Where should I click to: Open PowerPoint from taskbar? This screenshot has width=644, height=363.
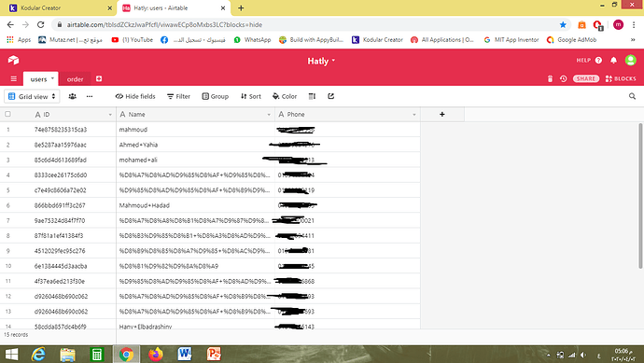[214, 354]
